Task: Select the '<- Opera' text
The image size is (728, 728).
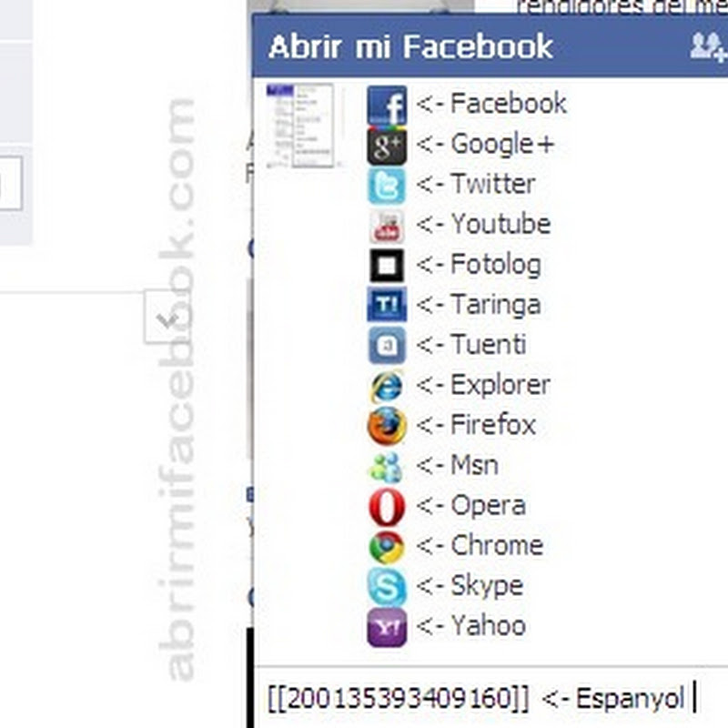Action: [x=470, y=506]
